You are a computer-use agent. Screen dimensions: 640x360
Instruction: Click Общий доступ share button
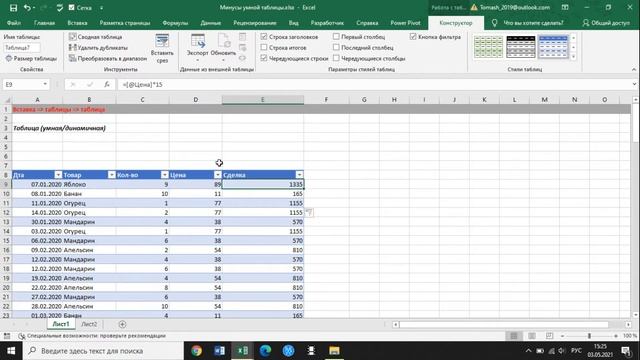pyautogui.click(x=606, y=23)
